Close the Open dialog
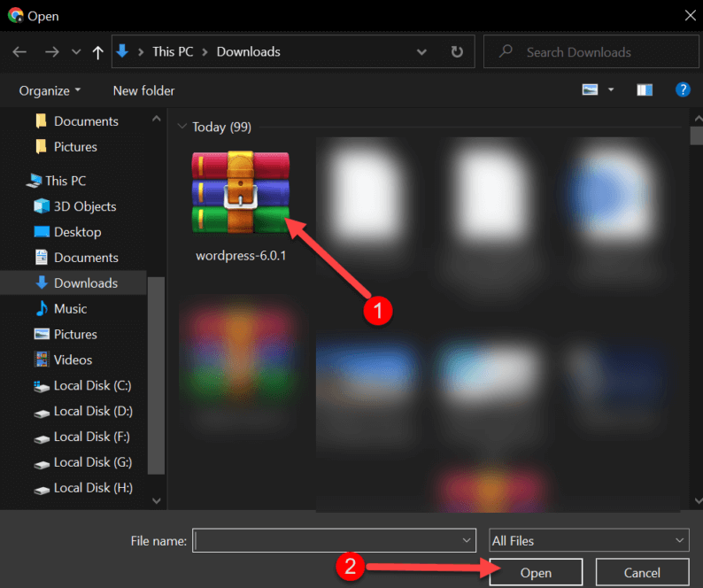 [690, 16]
